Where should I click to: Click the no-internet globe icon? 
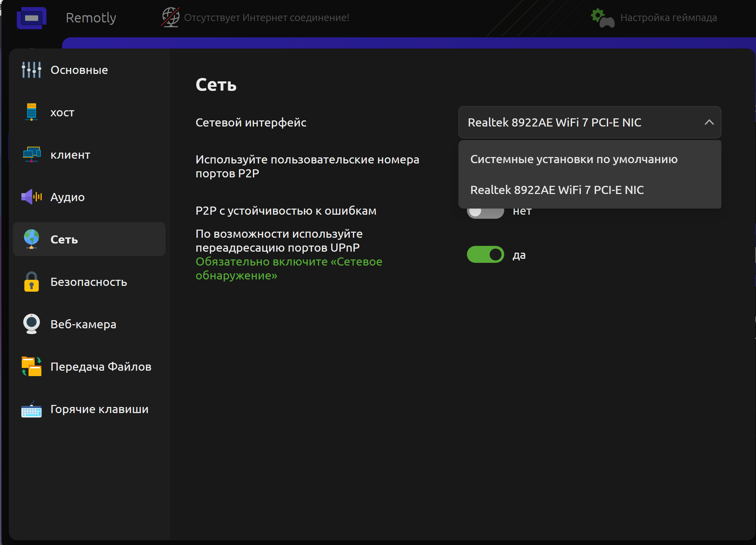(170, 17)
